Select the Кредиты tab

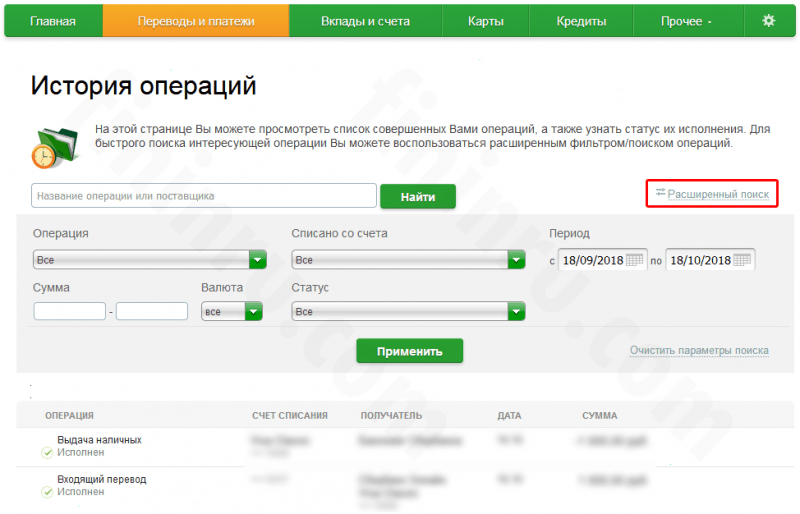click(581, 21)
